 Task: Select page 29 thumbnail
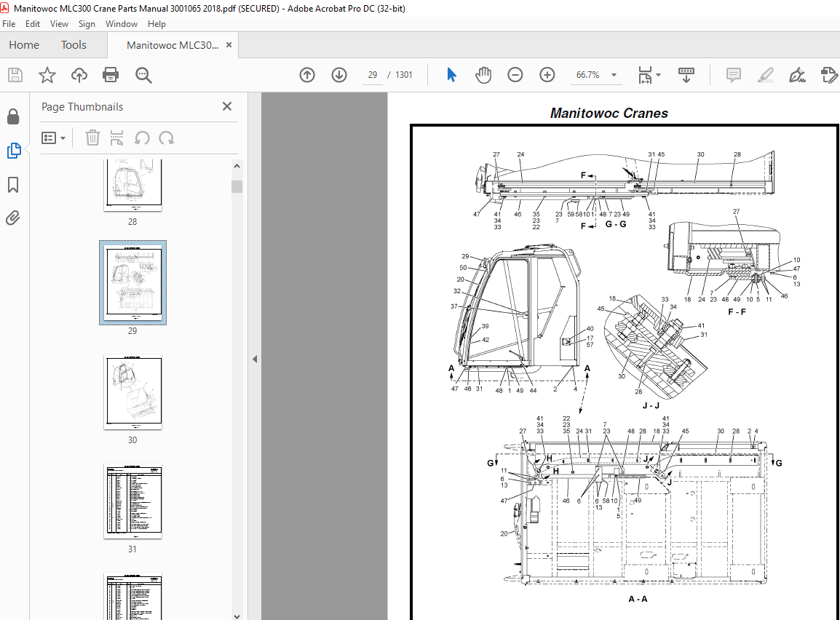[x=133, y=282]
